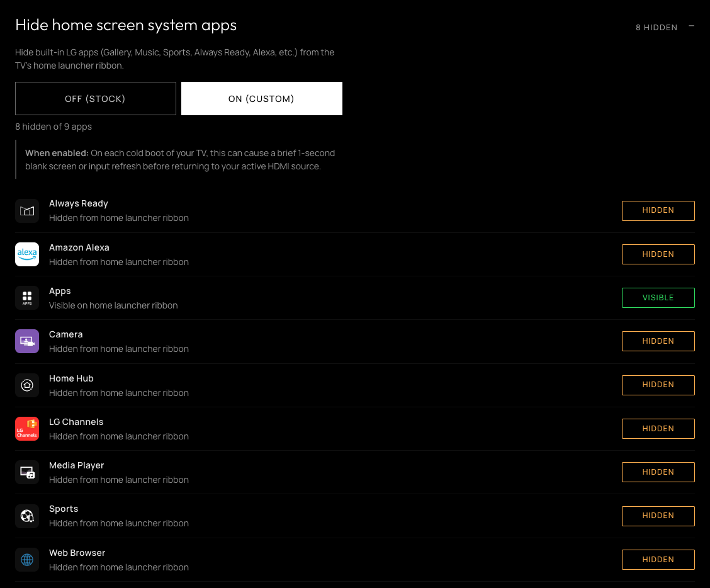Click the Always Ready app icon
The image size is (710, 588).
point(27,211)
